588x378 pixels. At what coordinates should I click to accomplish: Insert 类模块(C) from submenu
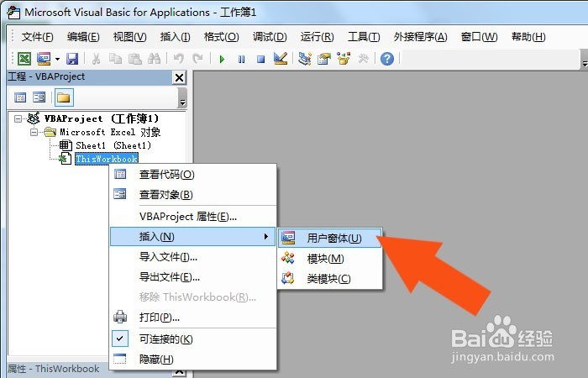[329, 279]
